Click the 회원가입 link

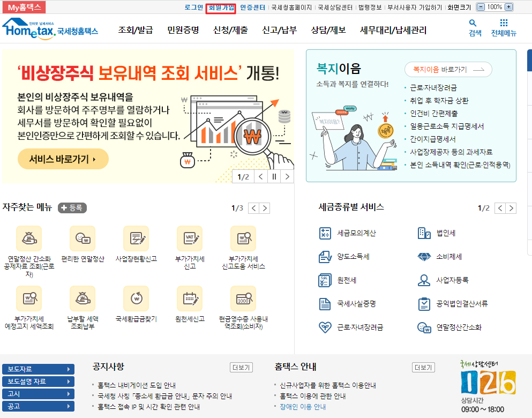click(x=221, y=7)
